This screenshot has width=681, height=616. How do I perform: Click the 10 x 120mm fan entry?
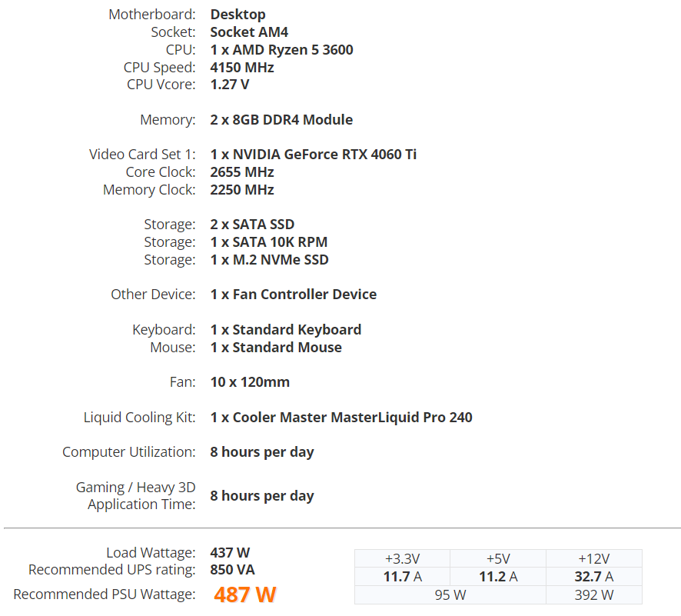250,382
